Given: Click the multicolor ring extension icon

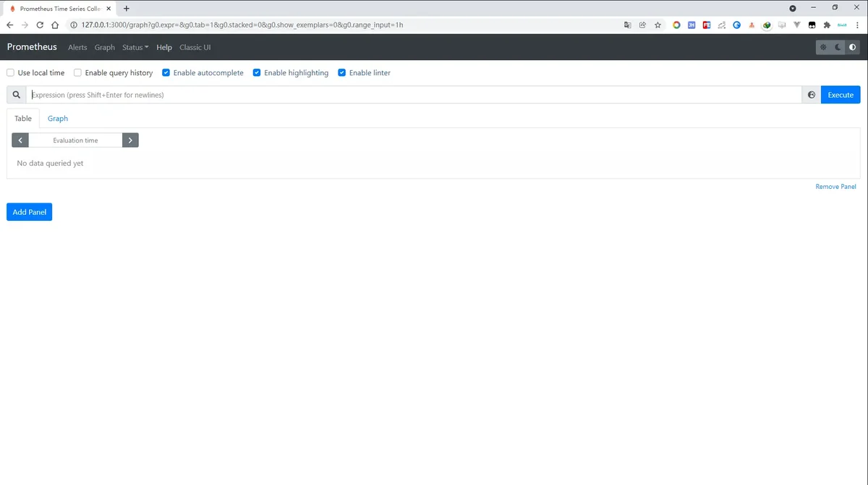Looking at the screenshot, I should (676, 25).
